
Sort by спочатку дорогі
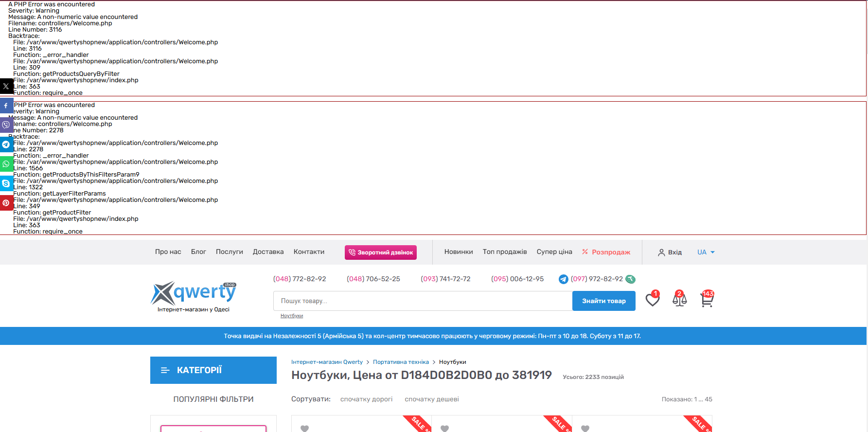tap(366, 399)
